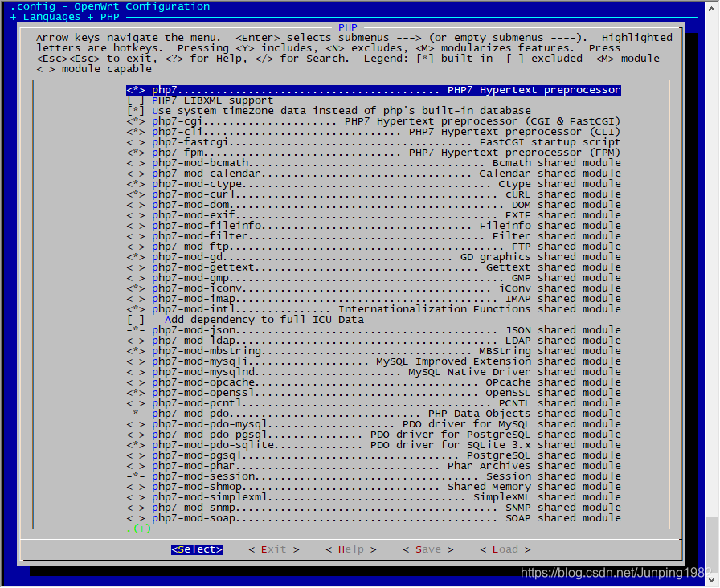This screenshot has height=588, width=720.
Task: Select php7-mod-pgsql PostgreSQL module
Action: [x=374, y=455]
